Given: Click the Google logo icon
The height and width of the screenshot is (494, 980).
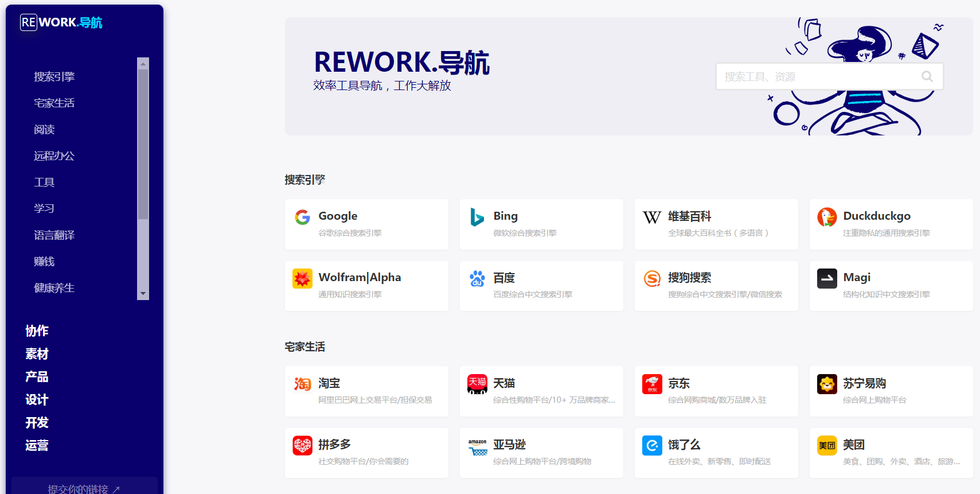Looking at the screenshot, I should 302,217.
